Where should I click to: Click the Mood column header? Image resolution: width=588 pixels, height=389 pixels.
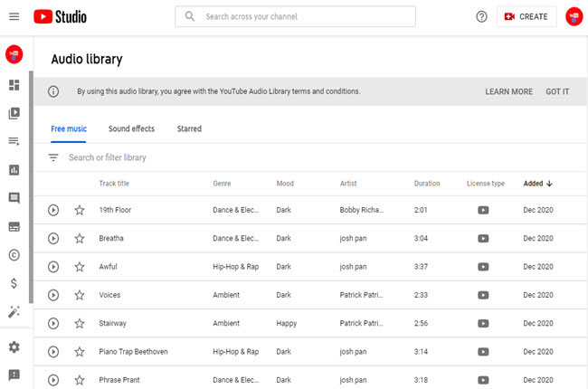[x=285, y=184]
